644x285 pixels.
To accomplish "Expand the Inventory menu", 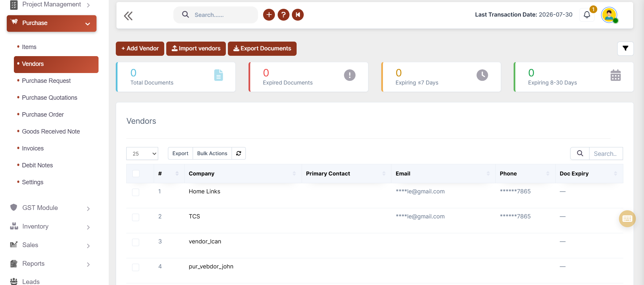I will [51, 227].
